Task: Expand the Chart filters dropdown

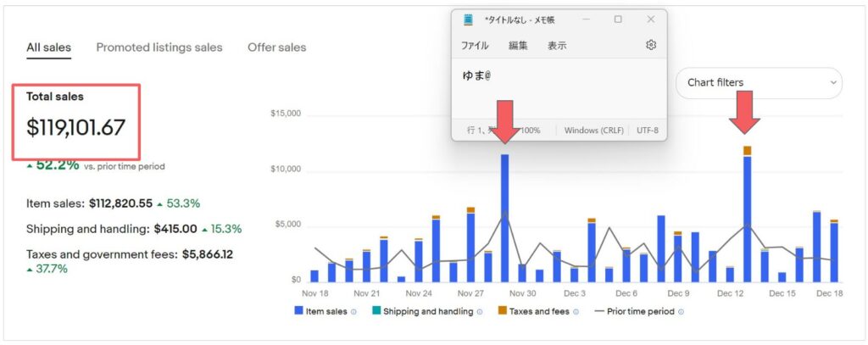Action: 759,83
